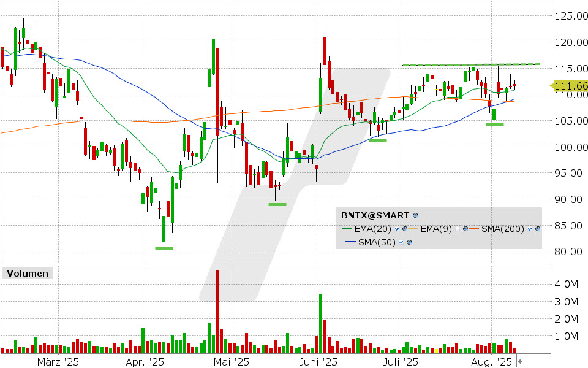Click the small arrow at the timeline's right end
The height and width of the screenshot is (368, 588).
click(520, 362)
